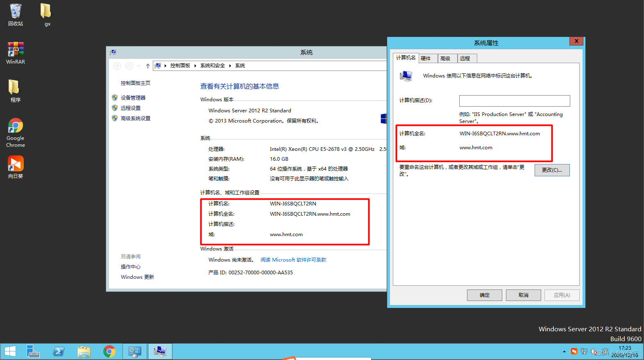644x360 pixels.
Task: Click the 计算机描述 input field
Action: [x=515, y=101]
